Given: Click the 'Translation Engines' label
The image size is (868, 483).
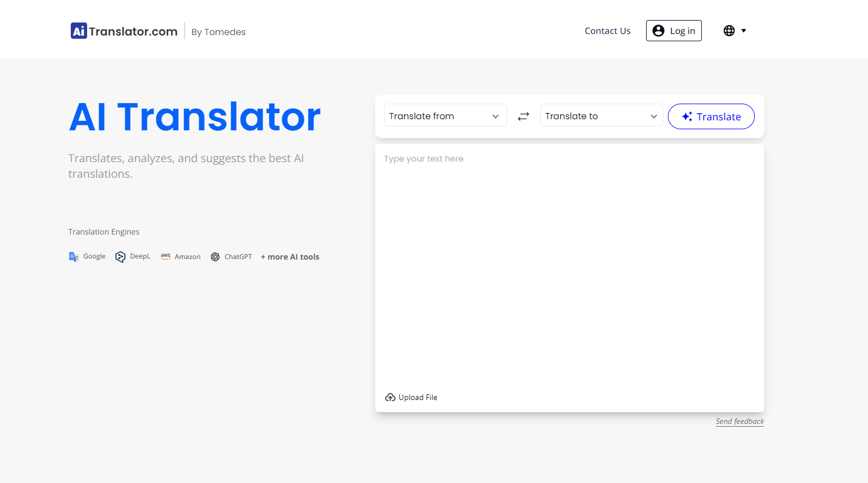Looking at the screenshot, I should (104, 232).
